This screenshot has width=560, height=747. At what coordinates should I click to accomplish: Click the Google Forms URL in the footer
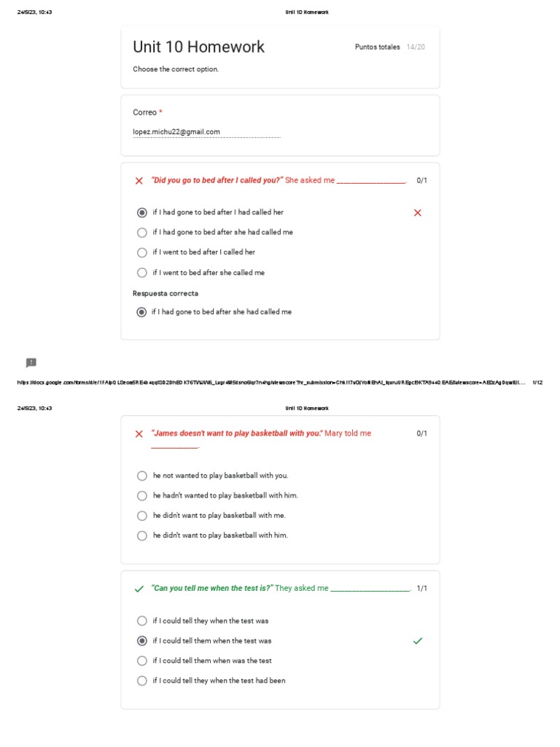point(270,382)
